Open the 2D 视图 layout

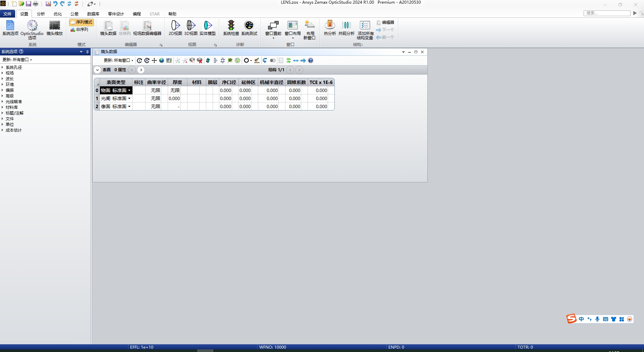175,29
